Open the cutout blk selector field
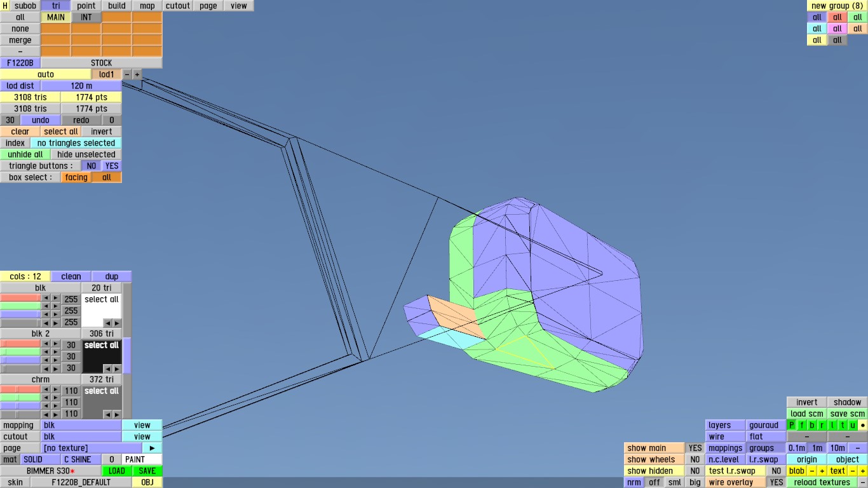Viewport: 868px width, 488px height. point(81,437)
